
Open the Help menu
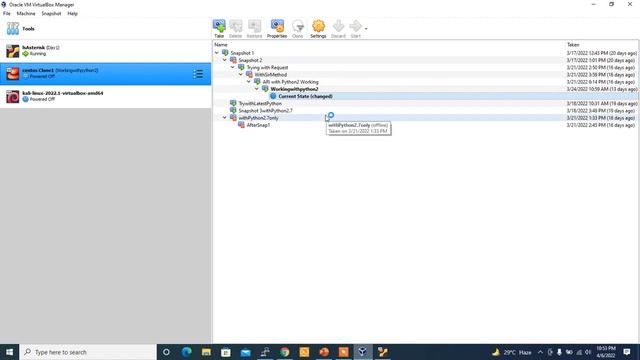(73, 13)
